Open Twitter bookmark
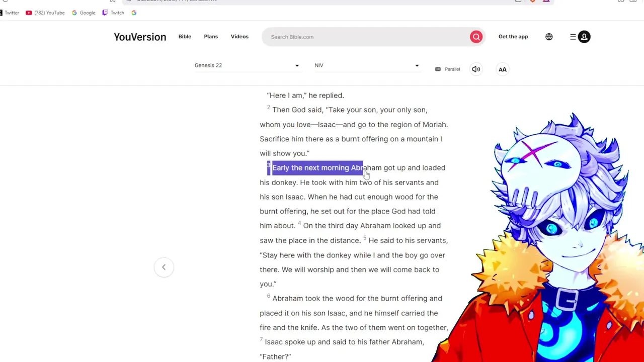Viewport: 644px width, 362px height. (x=10, y=13)
